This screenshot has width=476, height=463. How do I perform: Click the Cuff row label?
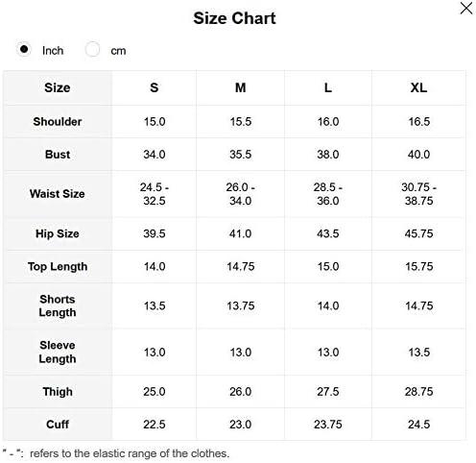point(58,425)
